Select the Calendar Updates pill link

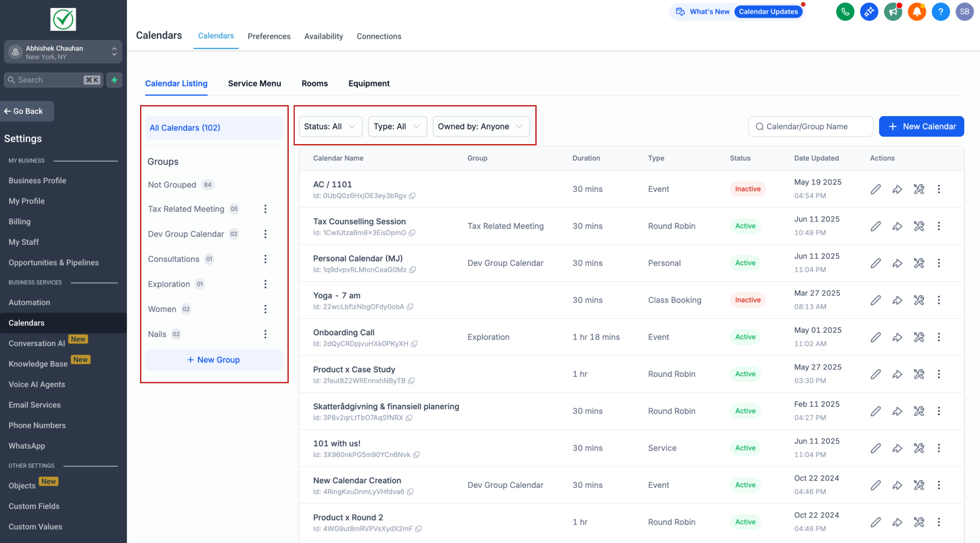pyautogui.click(x=768, y=11)
